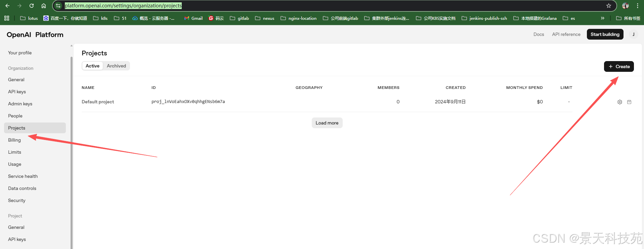644x249 pixels.
Task: Open the Chrome profile avatar
Action: 626,6
